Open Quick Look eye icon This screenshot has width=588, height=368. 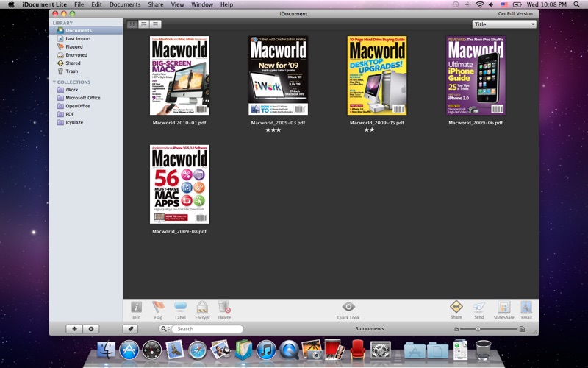tap(348, 307)
